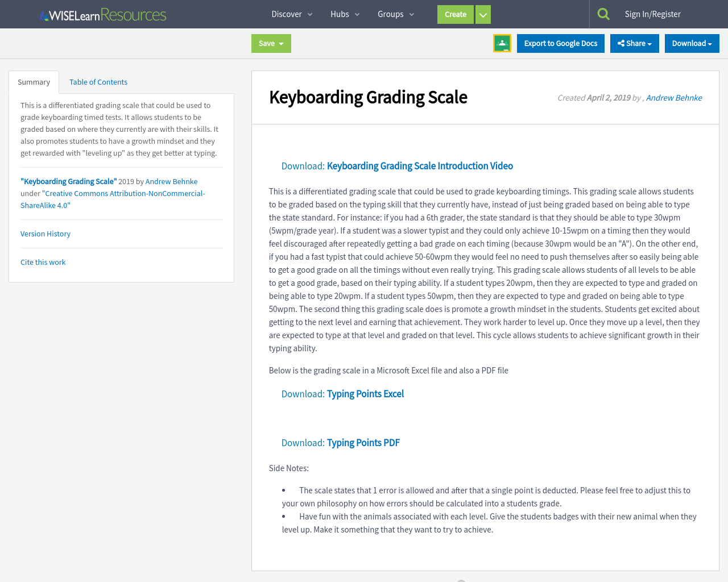The image size is (728, 582).
Task: Click the WISELearn Resources logo
Action: 102,14
